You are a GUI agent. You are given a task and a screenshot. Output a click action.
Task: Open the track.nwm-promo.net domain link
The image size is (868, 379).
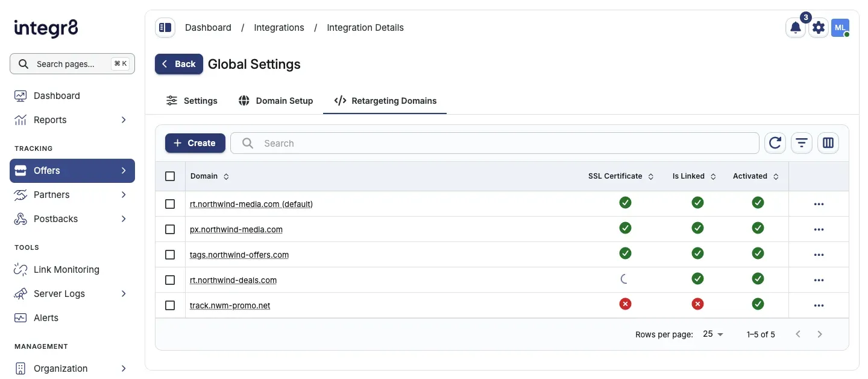[230, 305]
